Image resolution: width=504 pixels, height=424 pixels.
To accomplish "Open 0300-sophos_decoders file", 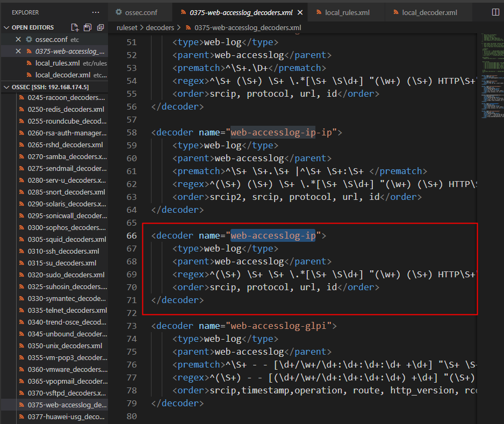I will pyautogui.click(x=55, y=228).
